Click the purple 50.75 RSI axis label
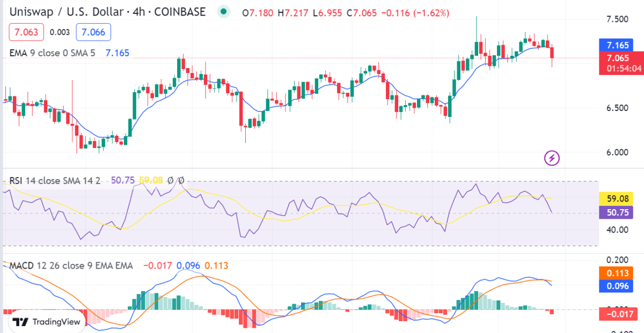Screen dimensions: 644x333 [617, 212]
